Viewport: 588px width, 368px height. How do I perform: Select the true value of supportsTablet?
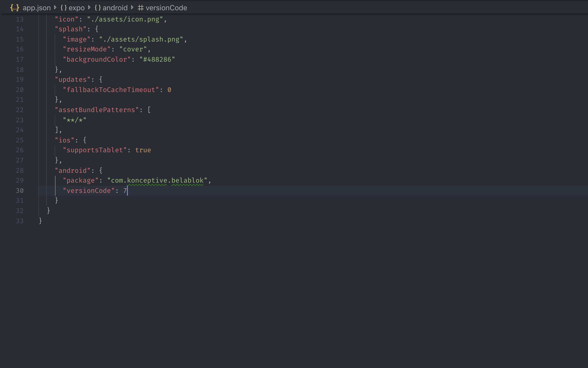[x=143, y=150]
